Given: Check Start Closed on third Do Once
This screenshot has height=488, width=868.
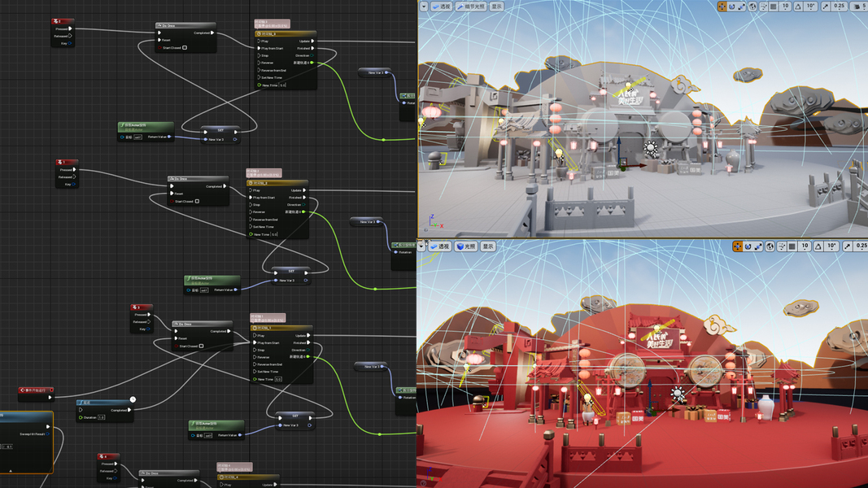Looking at the screenshot, I should point(201,346).
